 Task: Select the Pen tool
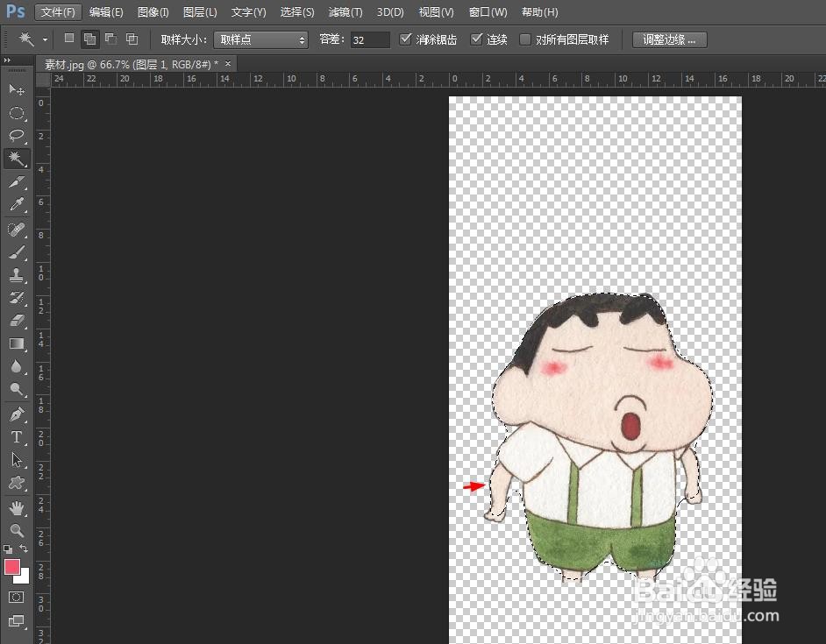17,414
